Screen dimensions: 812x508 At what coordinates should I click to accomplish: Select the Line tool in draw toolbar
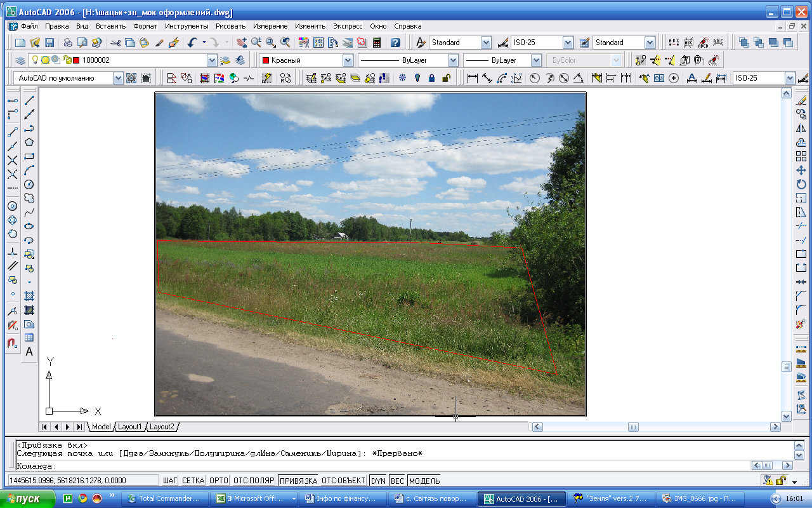(29, 100)
